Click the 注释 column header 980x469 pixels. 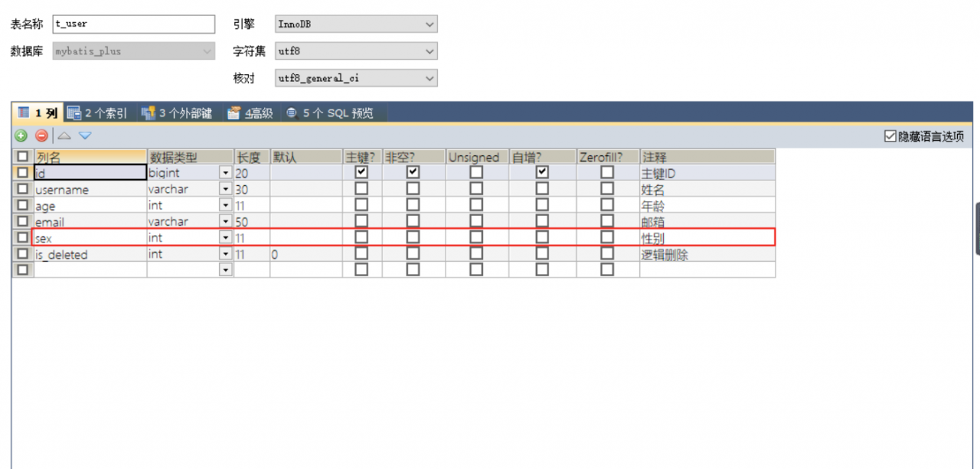click(707, 157)
